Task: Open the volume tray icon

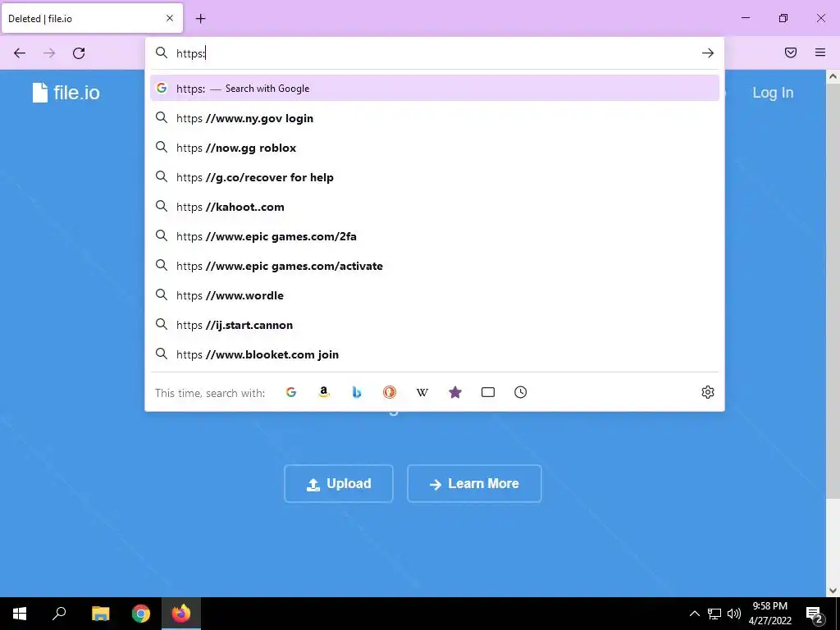Action: 734,614
